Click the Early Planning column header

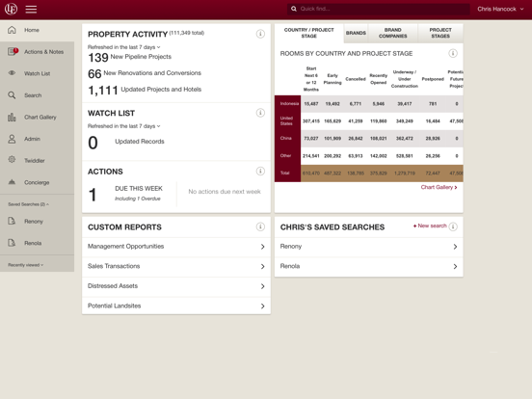pos(332,79)
